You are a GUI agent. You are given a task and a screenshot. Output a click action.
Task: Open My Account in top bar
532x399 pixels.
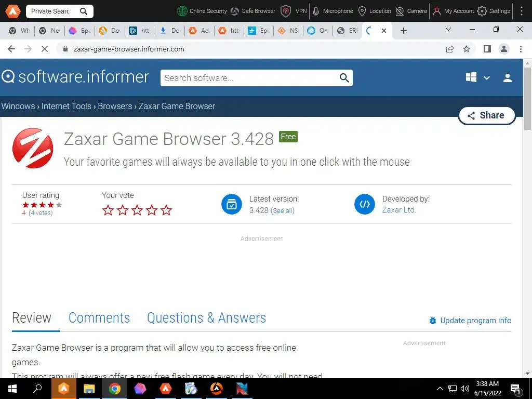[x=454, y=11]
